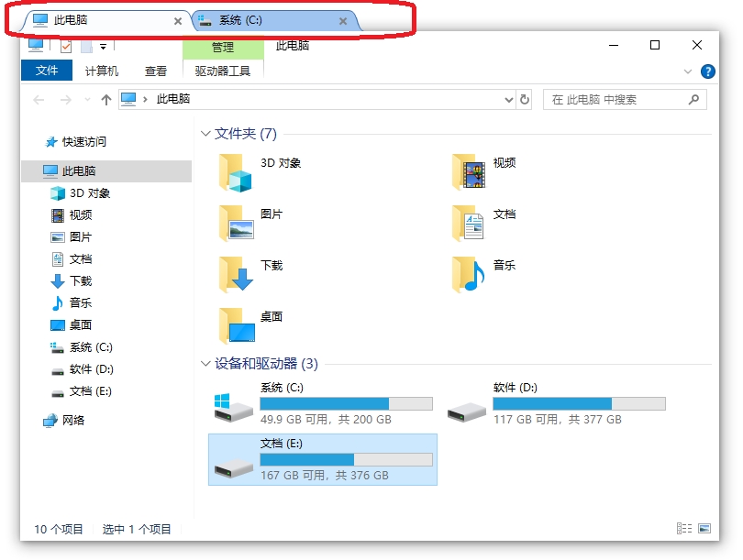The image size is (743, 560).
Task: Open the 文件 ribbon menu
Action: tap(47, 71)
